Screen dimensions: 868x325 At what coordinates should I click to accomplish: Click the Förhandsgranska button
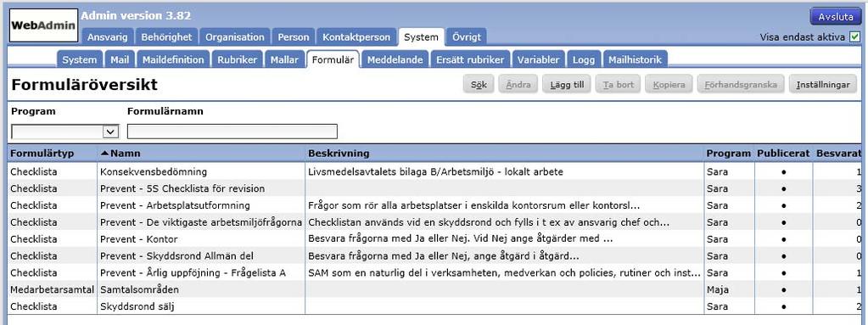(741, 85)
